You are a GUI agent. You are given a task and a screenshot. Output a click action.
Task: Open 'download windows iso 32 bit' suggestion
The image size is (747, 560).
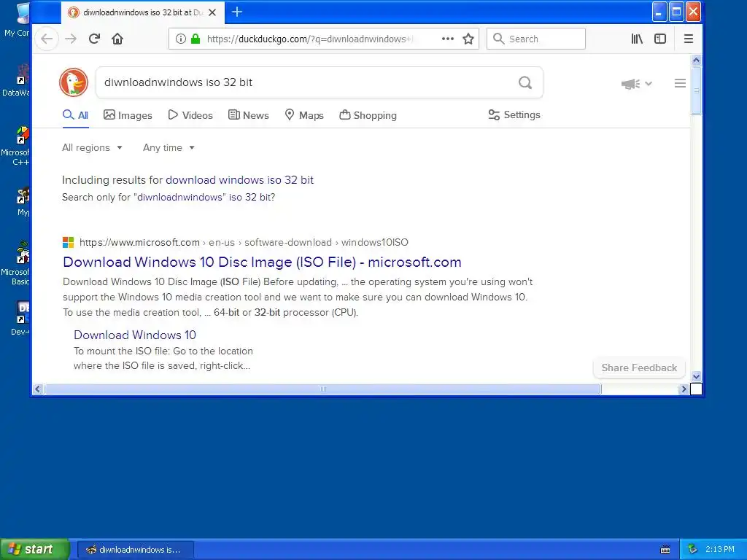click(239, 180)
